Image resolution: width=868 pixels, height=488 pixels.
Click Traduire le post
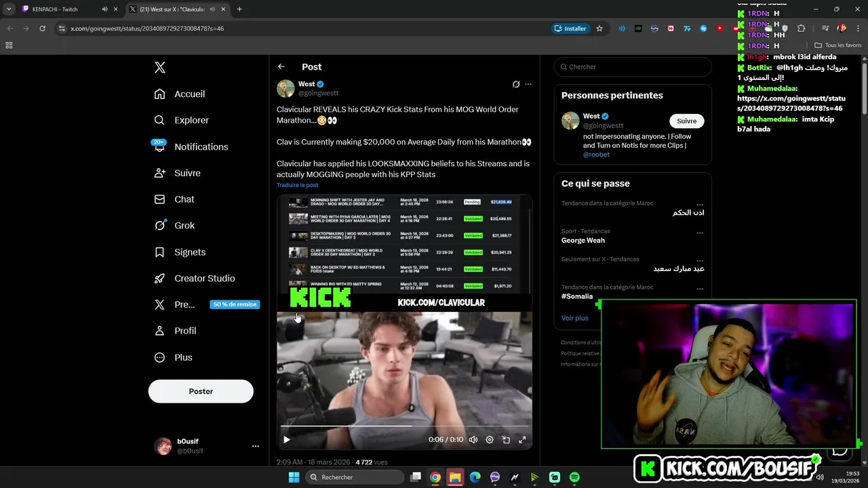click(297, 185)
